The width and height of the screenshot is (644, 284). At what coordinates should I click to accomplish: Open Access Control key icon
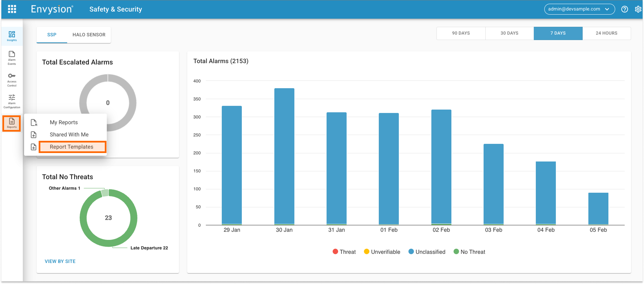click(12, 79)
